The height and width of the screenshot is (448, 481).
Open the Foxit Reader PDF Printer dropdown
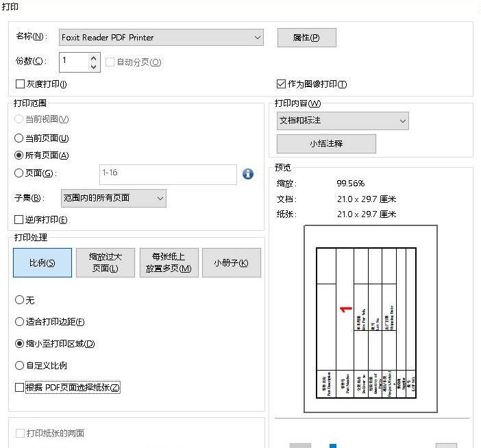tap(161, 38)
